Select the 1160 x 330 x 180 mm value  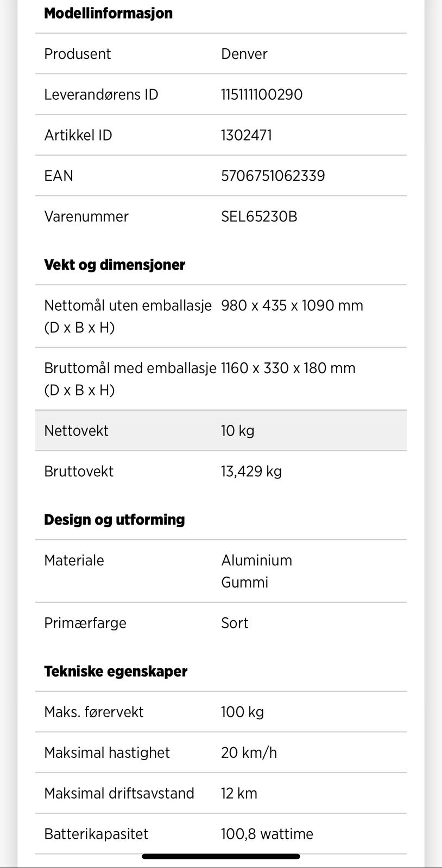pos(288,368)
